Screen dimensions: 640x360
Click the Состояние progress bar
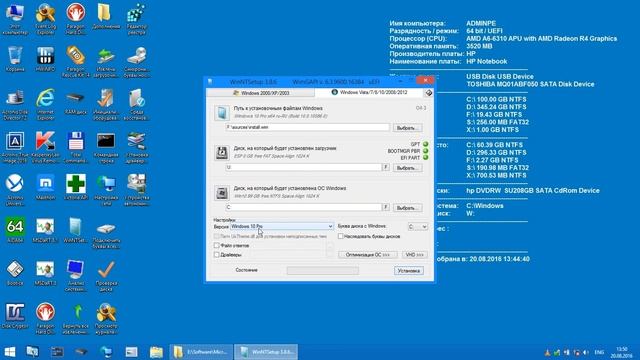322,270
